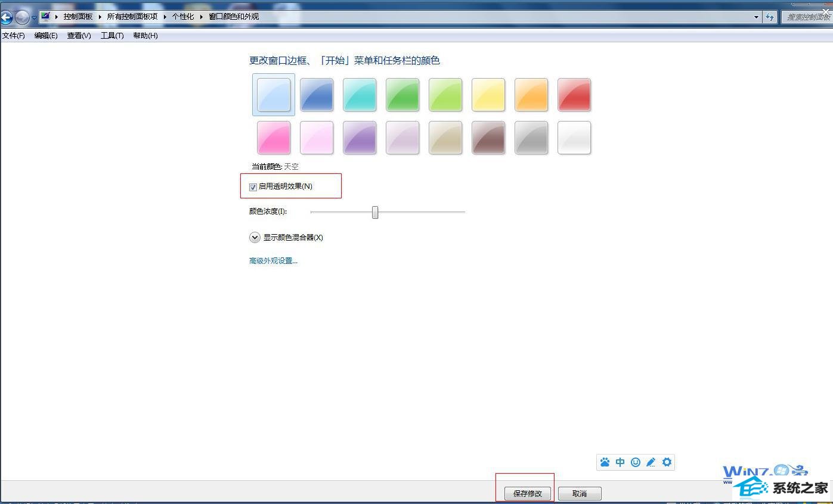Screen dimensions: 833x504
Task: Click the refresh icon beside address bar
Action: pos(770,17)
